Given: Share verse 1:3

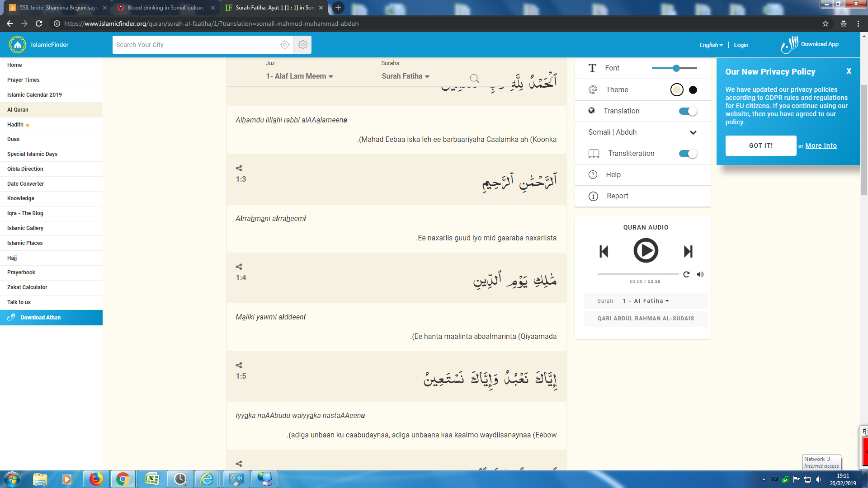Looking at the screenshot, I should 239,168.
